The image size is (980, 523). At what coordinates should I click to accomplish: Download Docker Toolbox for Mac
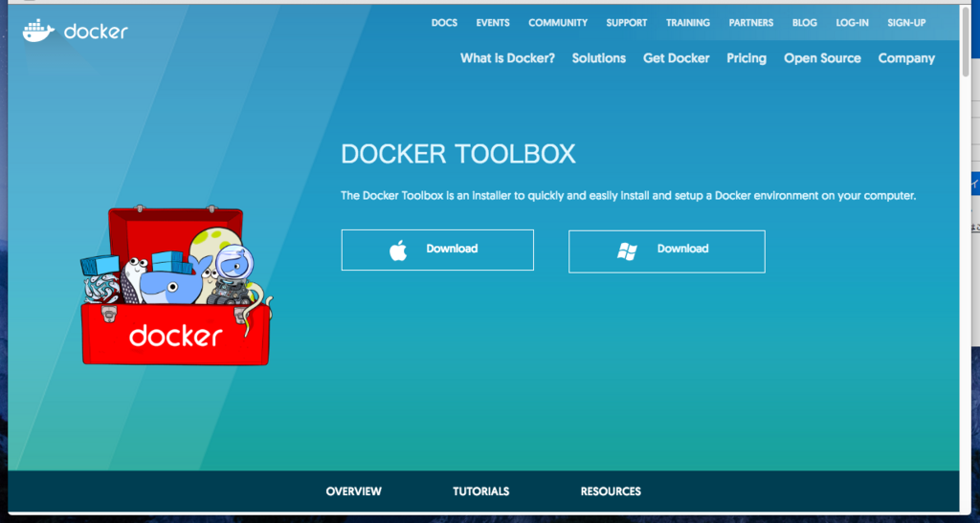pos(437,250)
